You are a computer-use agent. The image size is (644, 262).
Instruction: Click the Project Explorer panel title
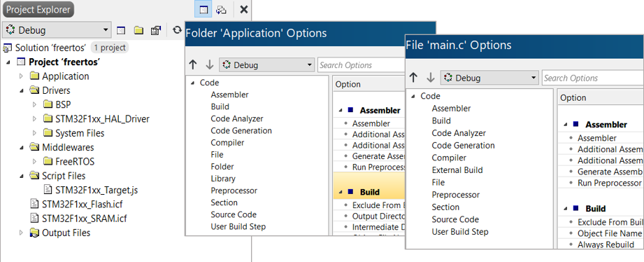38,10
